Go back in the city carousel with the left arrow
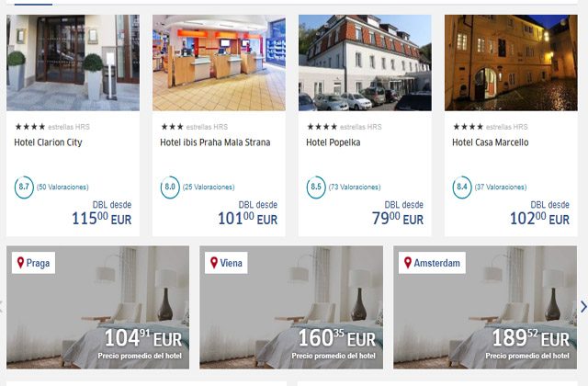This screenshot has width=588, height=386. (2, 307)
